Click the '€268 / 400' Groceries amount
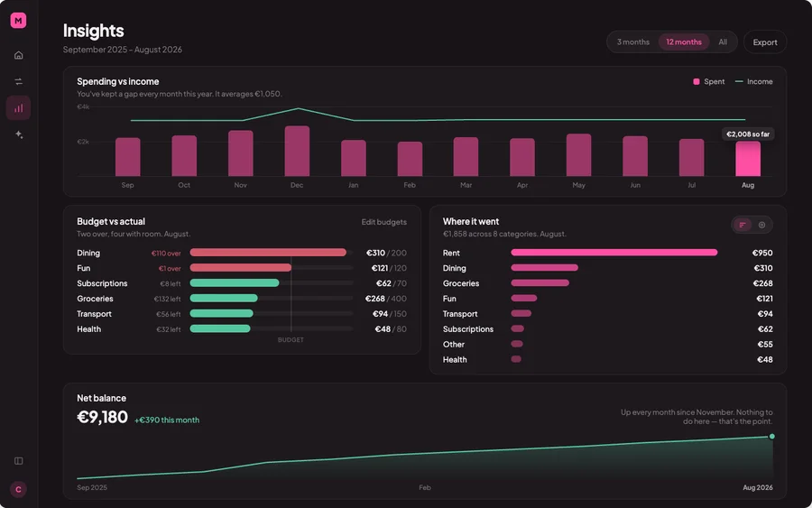 point(386,299)
